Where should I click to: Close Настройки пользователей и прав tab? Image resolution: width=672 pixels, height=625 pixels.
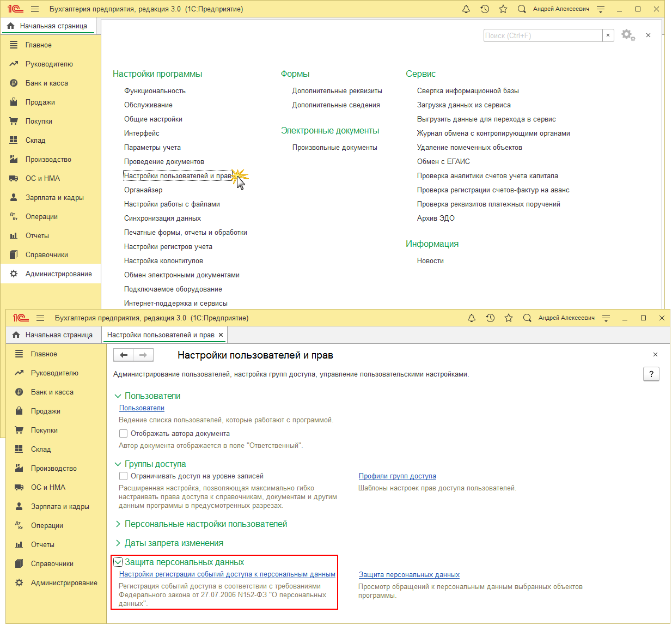(x=221, y=335)
